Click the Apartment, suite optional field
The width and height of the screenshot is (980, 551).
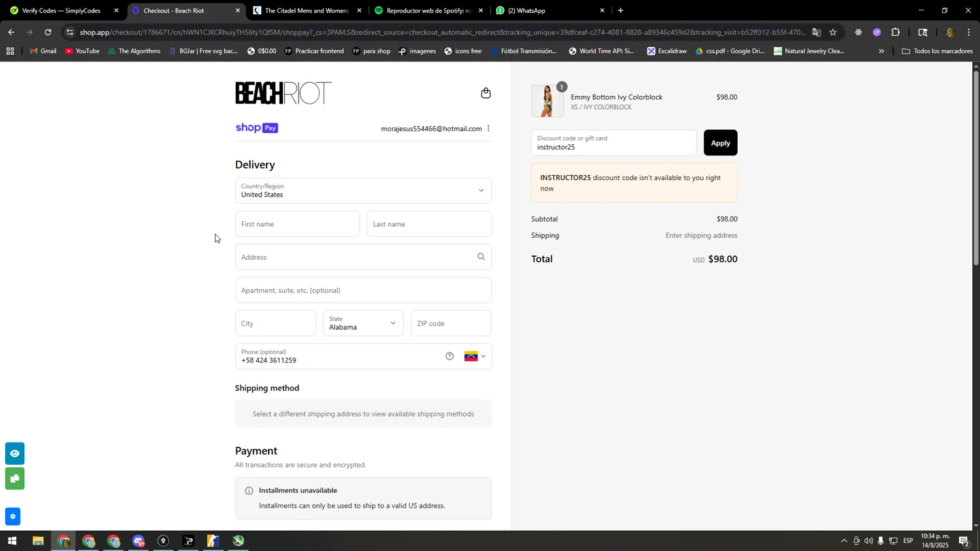pyautogui.click(x=363, y=291)
